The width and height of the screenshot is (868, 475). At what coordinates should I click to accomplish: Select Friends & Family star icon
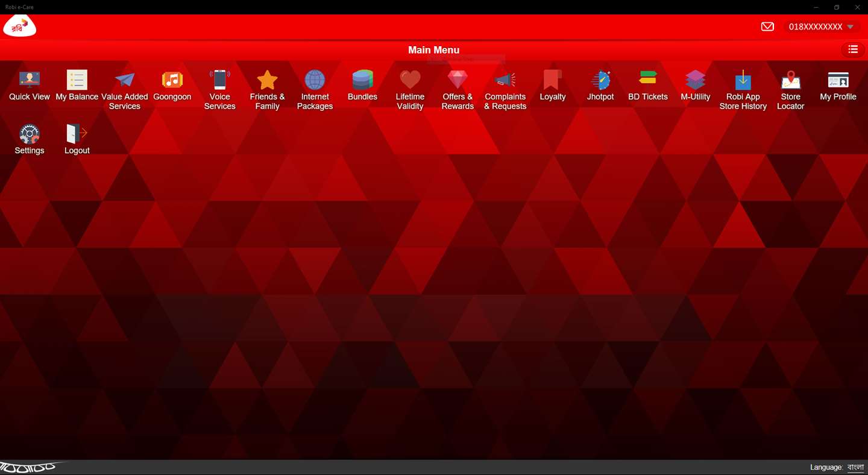[x=267, y=80]
